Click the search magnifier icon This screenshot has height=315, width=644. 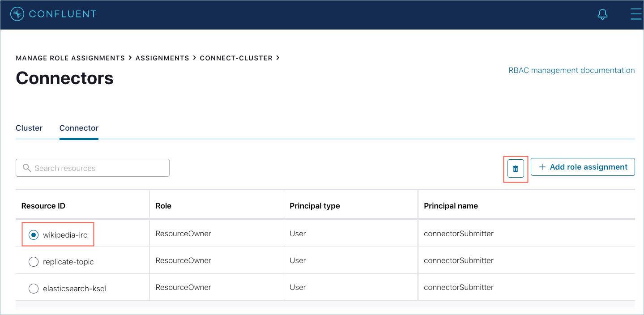pyautogui.click(x=27, y=168)
